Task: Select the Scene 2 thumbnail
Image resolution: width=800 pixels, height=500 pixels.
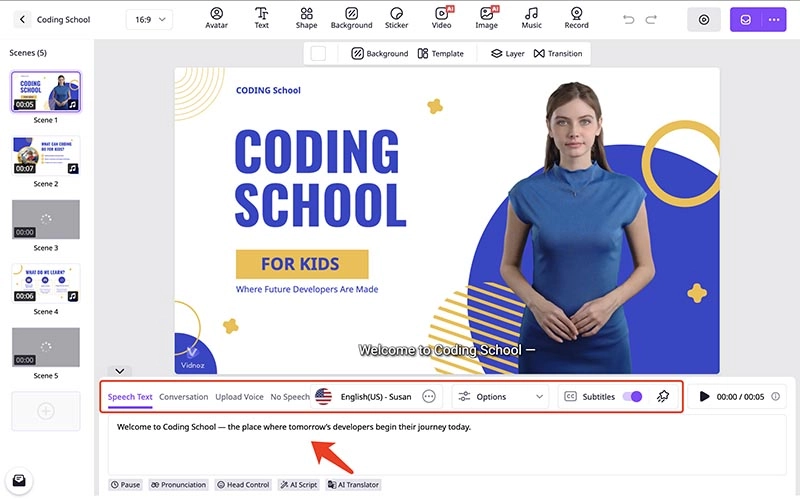Action: coord(46,155)
